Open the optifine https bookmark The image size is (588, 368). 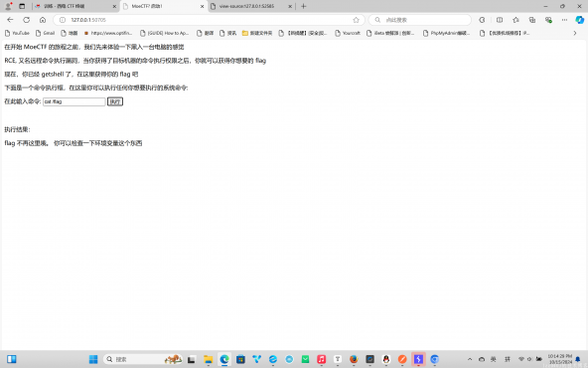[x=108, y=33]
